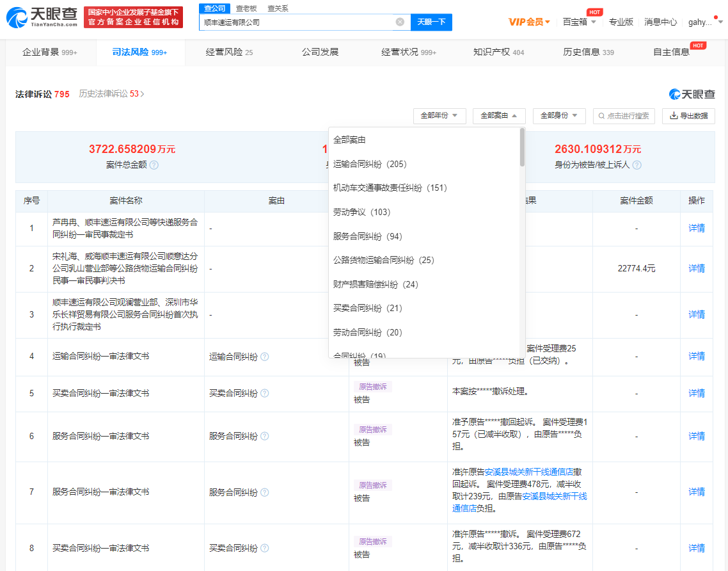
Task: Click help icon beside row 8 买卖合同纠纷
Action: pyautogui.click(x=265, y=548)
